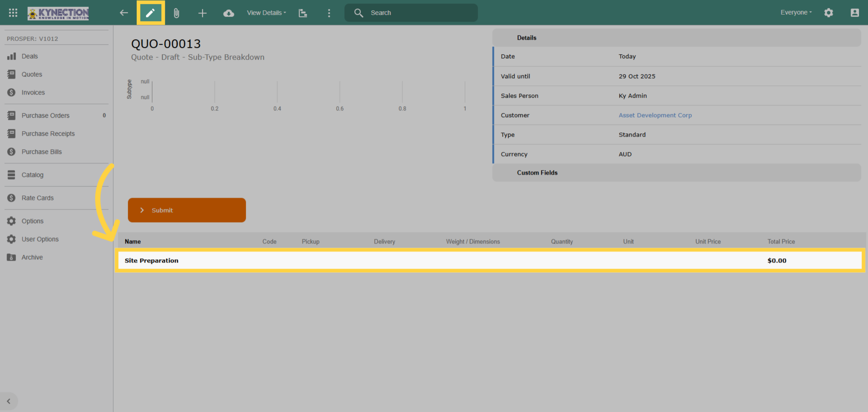Open the apps grid launcher icon

tap(13, 13)
